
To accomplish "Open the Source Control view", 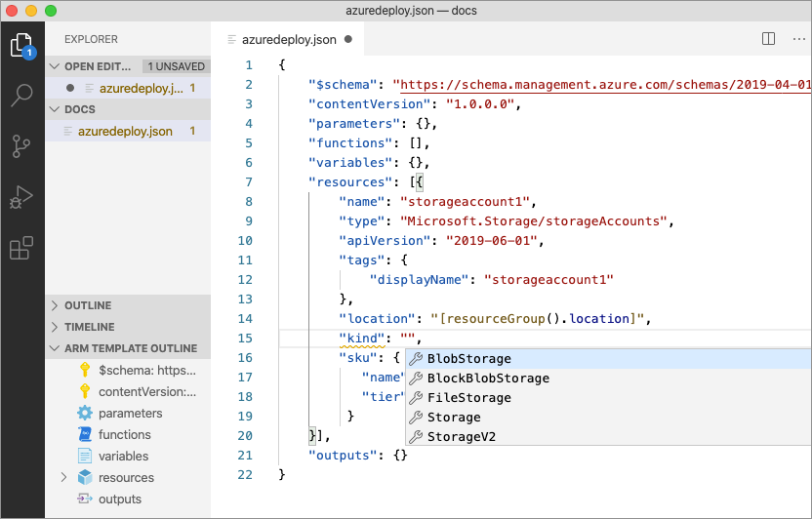I will [x=21, y=146].
